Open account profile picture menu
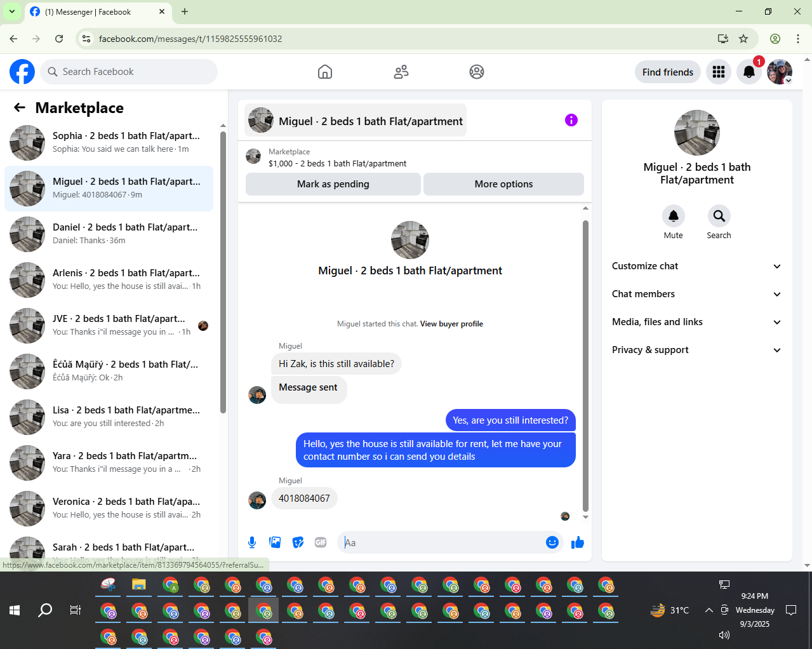The image size is (812, 649). pyautogui.click(x=780, y=72)
